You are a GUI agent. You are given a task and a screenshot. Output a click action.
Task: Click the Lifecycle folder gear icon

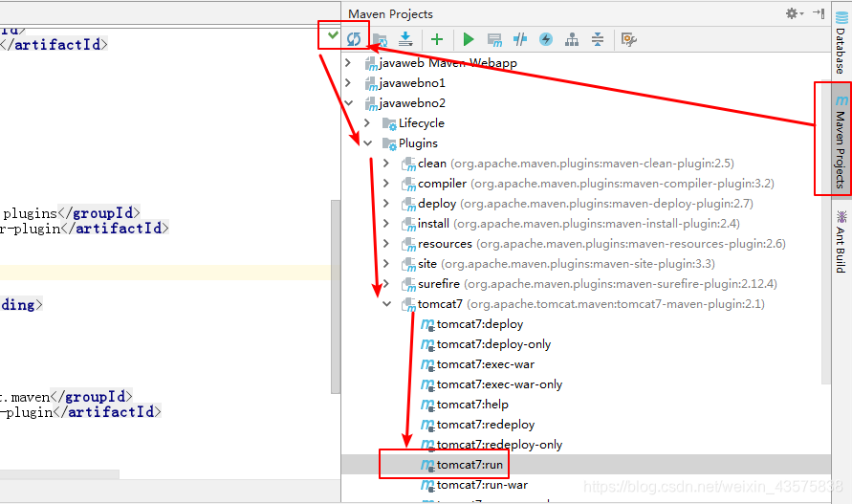pyautogui.click(x=389, y=124)
